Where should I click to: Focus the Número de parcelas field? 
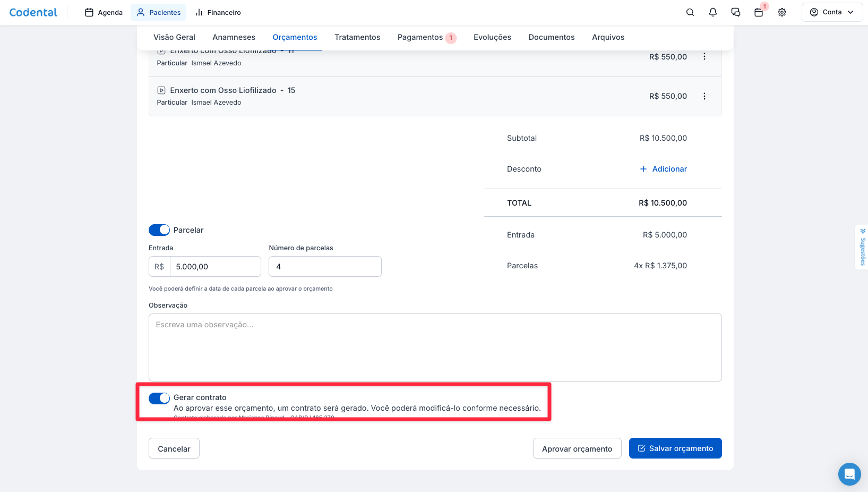tap(325, 267)
